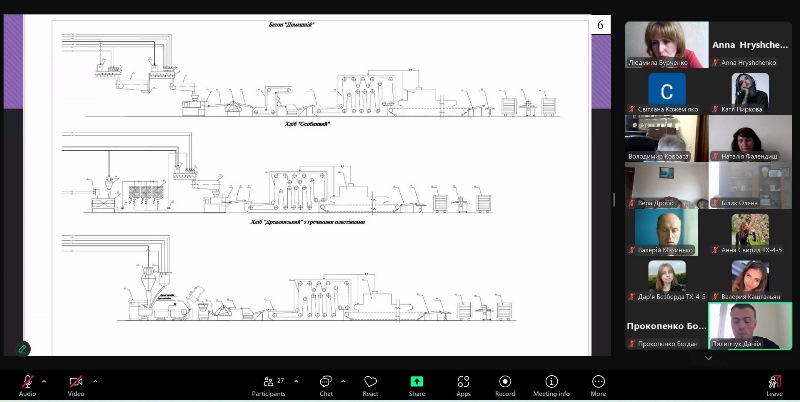Click the panel divider handle beside the gallery
The image size is (800, 402).
(x=613, y=199)
